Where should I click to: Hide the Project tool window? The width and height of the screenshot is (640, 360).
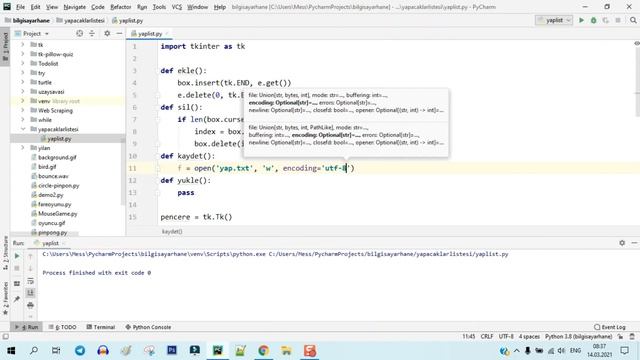pos(119,33)
